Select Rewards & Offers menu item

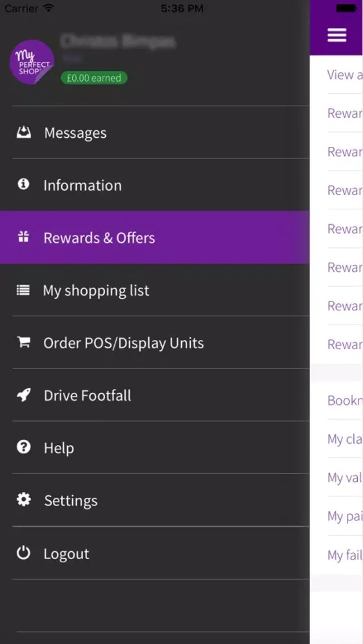155,238
